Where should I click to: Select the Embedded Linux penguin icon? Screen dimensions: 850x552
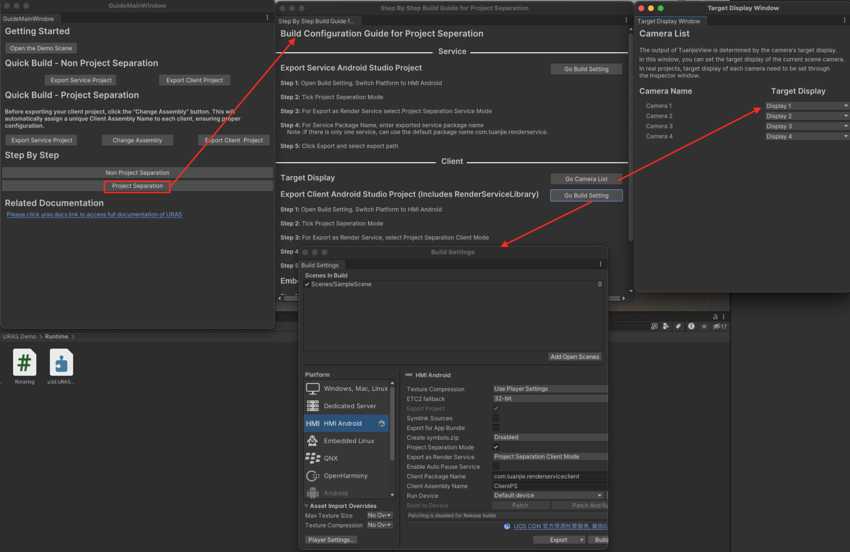pyautogui.click(x=313, y=441)
